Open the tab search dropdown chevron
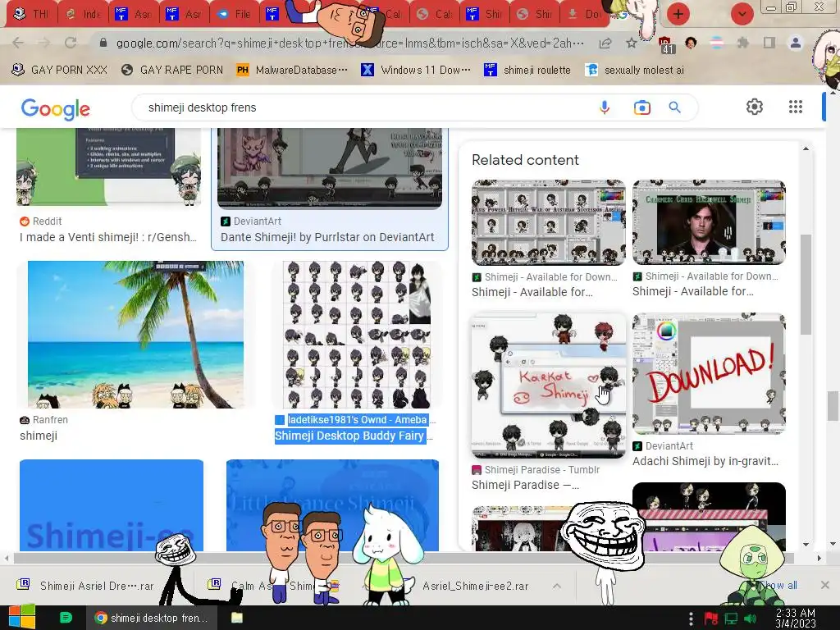 [x=742, y=14]
